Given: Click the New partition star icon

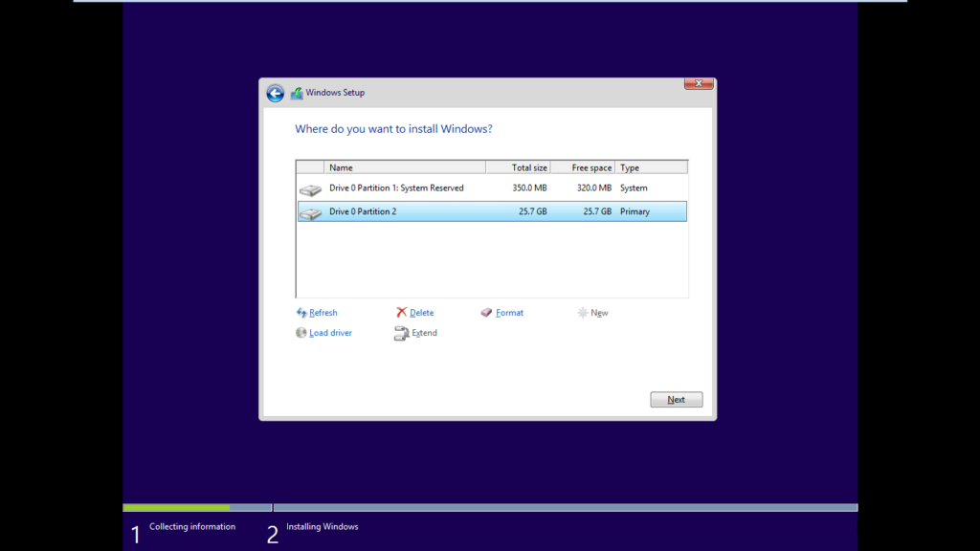Looking at the screenshot, I should (x=583, y=313).
